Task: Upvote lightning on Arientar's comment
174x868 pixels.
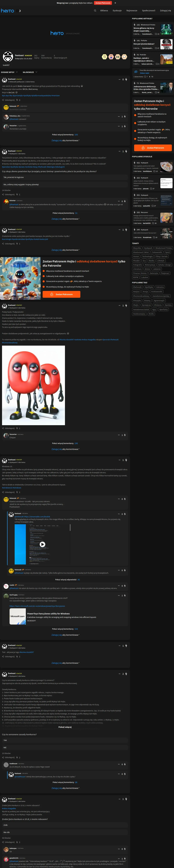Action: click(125, 201)
